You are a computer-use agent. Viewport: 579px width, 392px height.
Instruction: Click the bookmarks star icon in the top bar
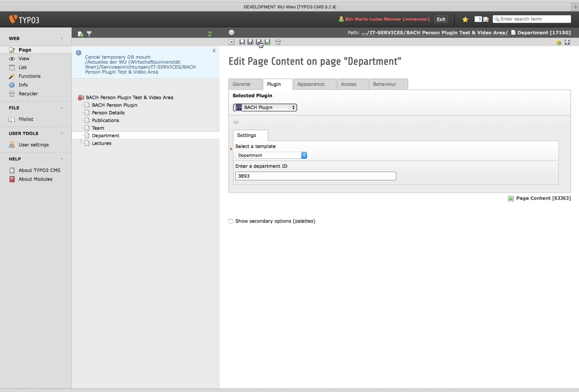coord(465,19)
